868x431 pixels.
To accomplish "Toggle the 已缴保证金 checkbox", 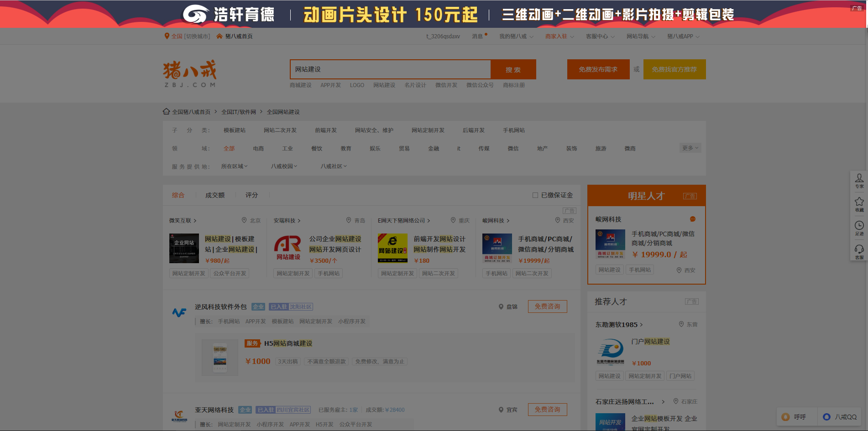I will (535, 195).
